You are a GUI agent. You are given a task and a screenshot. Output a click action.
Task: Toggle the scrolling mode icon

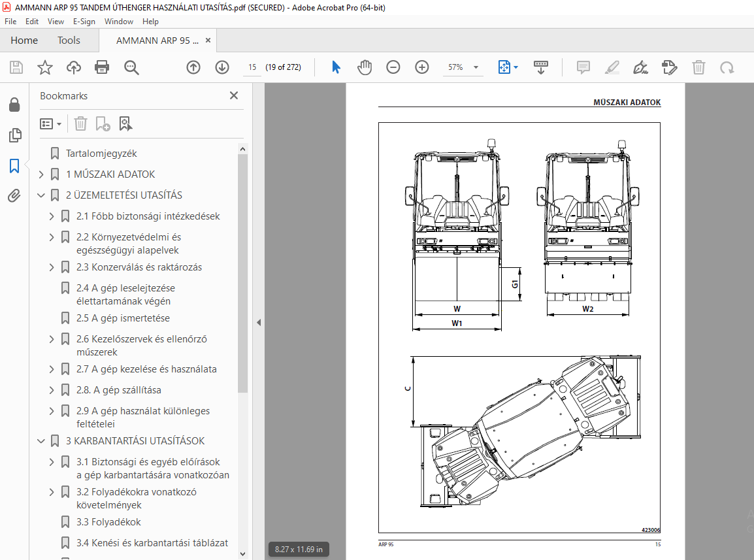540,67
